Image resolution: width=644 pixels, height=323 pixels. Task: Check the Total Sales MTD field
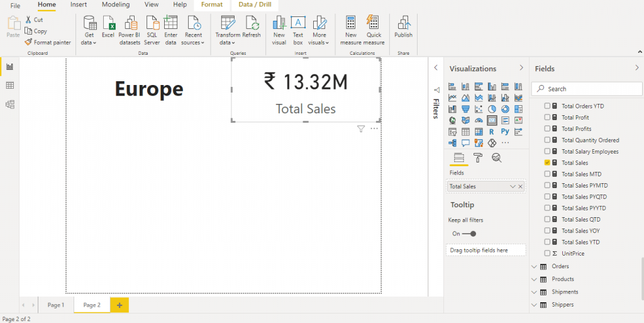click(547, 174)
